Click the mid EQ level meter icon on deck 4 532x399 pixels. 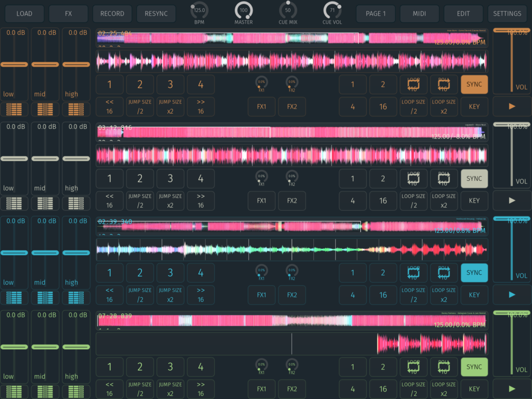tap(45, 392)
